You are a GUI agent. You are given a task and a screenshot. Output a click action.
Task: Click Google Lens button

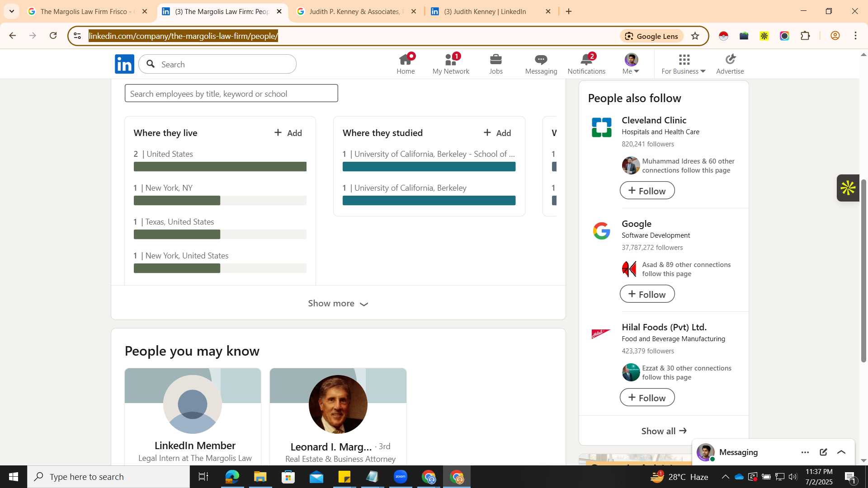point(651,36)
